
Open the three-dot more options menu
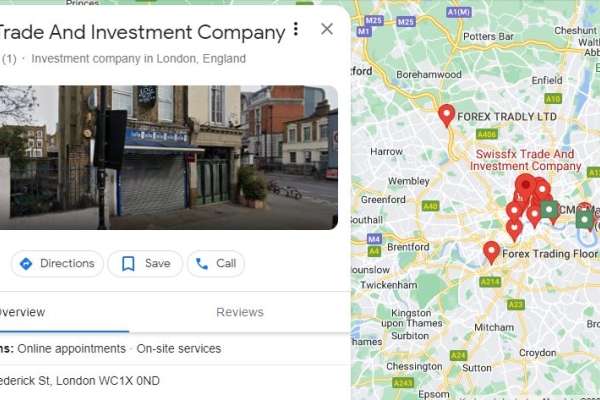(295, 29)
